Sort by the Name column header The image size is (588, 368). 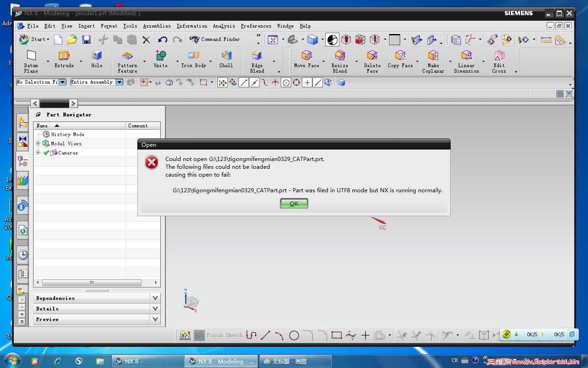pyautogui.click(x=79, y=126)
